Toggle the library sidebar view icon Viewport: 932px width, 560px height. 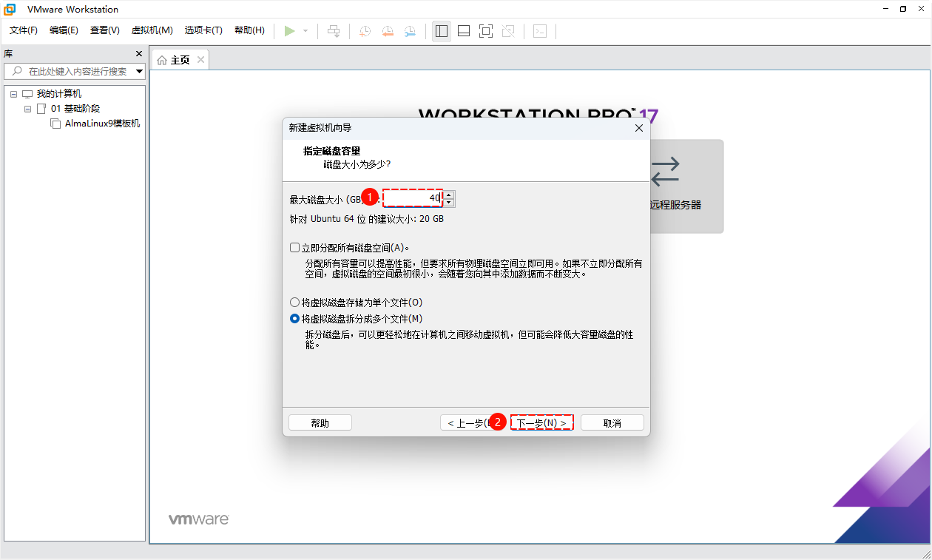442,31
